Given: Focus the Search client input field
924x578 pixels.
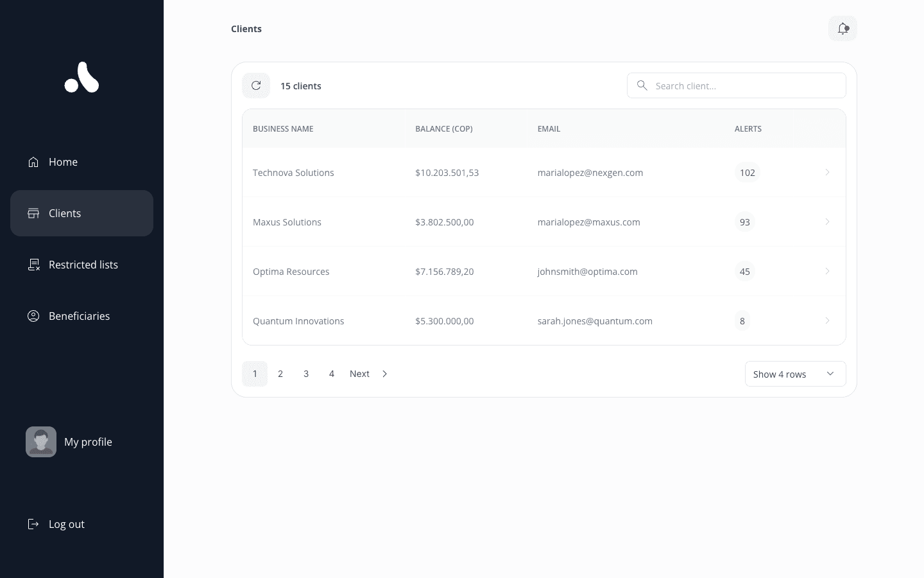Looking at the screenshot, I should [736, 85].
